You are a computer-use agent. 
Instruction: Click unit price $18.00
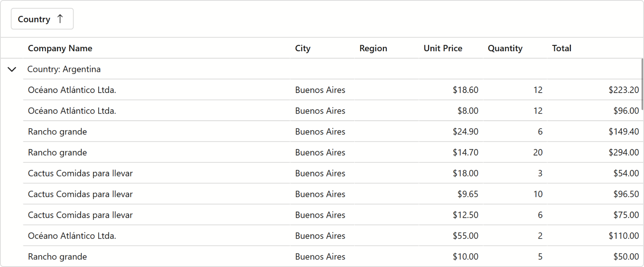465,173
